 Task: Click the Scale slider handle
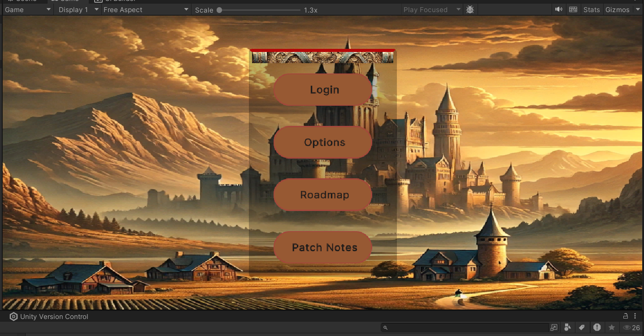tap(219, 10)
